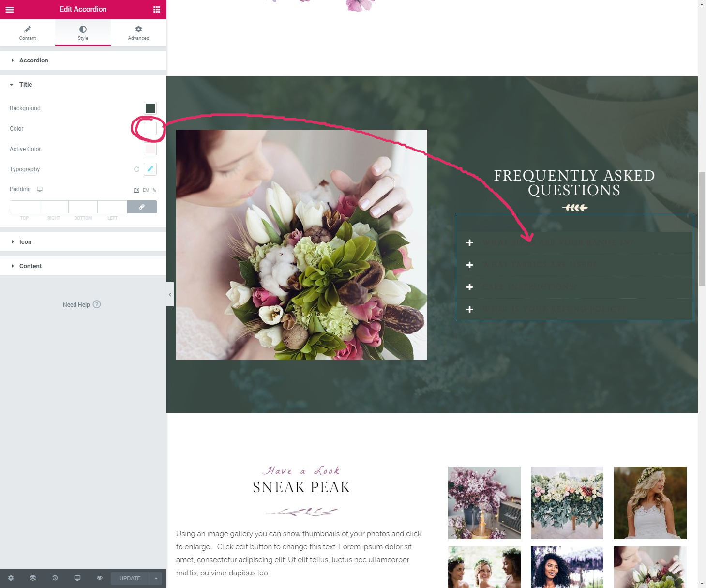Switch to the Style tab
The width and height of the screenshot is (706, 588).
click(83, 33)
